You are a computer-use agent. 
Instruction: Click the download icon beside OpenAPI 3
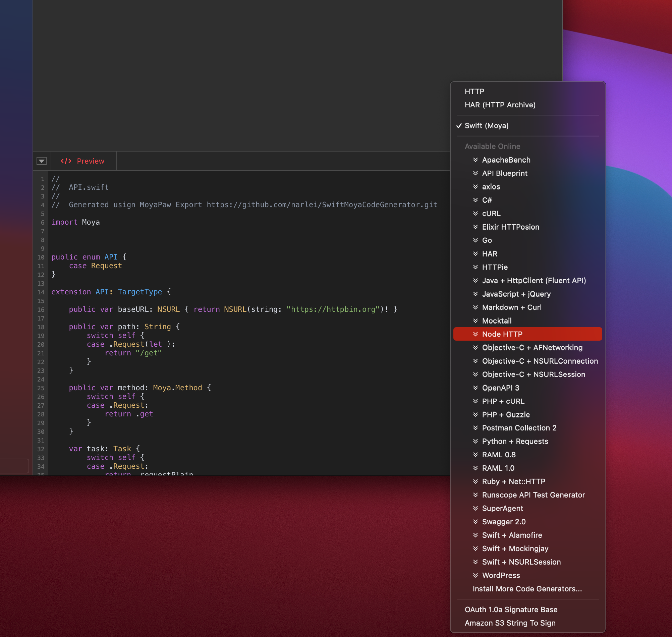coord(475,388)
